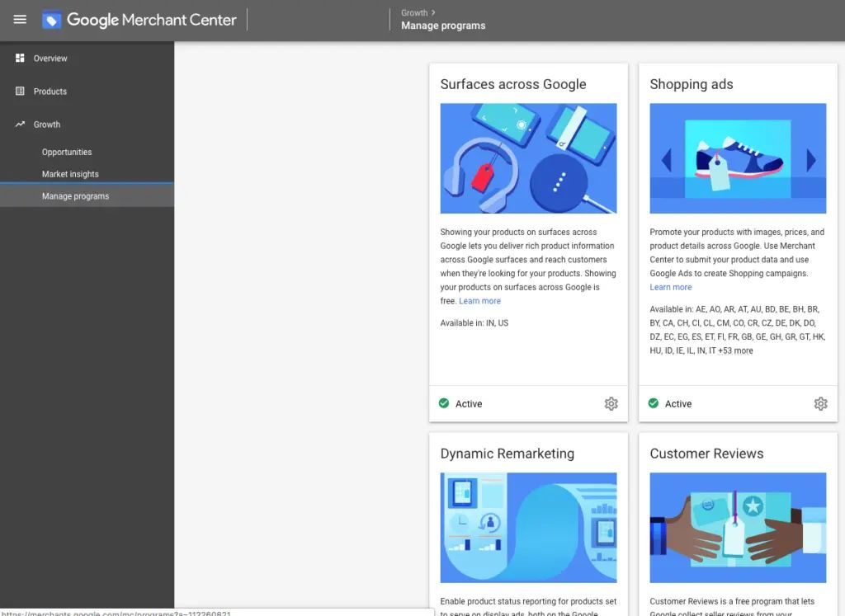Click green Active checkmark for Surfaces across Google

pyautogui.click(x=443, y=402)
